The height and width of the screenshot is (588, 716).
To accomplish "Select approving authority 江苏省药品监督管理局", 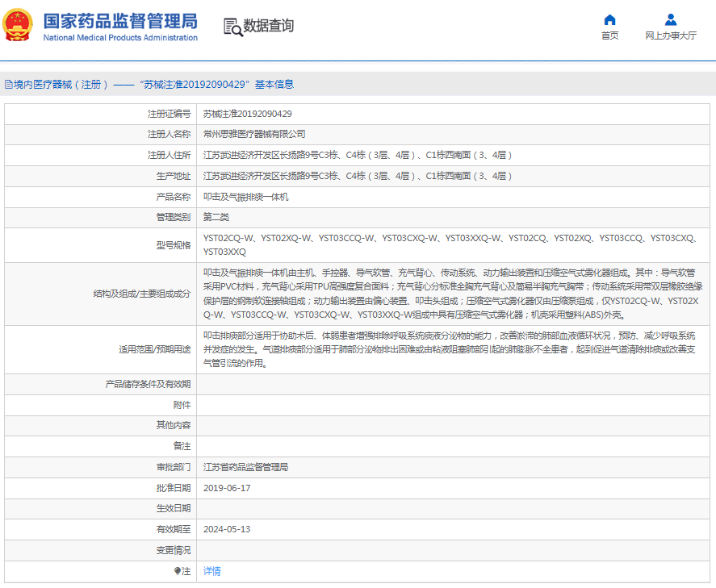I will coord(245,467).
